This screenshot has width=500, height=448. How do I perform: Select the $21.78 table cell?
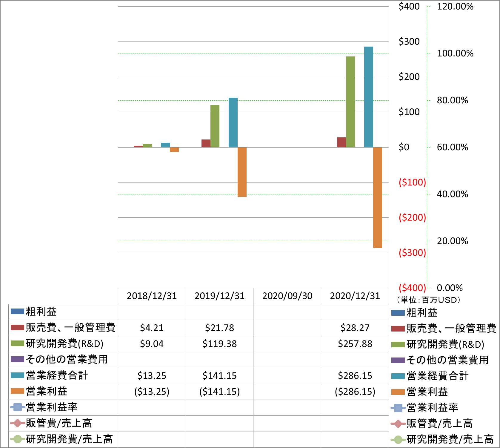tap(219, 328)
